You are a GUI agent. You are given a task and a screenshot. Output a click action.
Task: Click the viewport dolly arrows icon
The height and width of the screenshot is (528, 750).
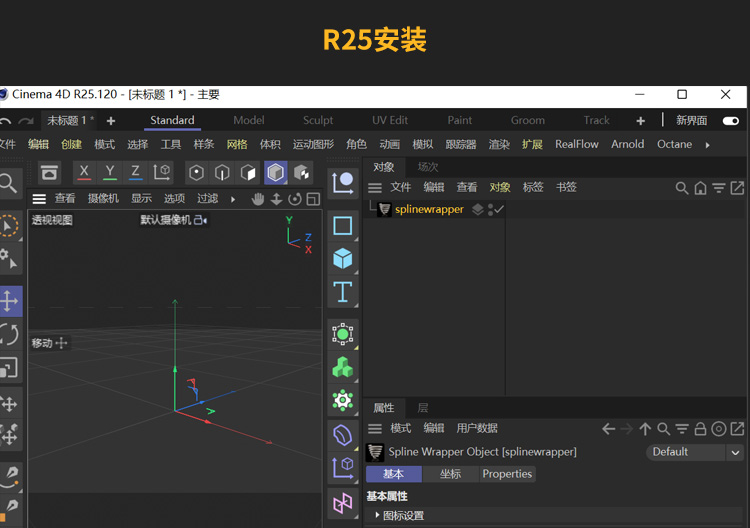(x=276, y=199)
